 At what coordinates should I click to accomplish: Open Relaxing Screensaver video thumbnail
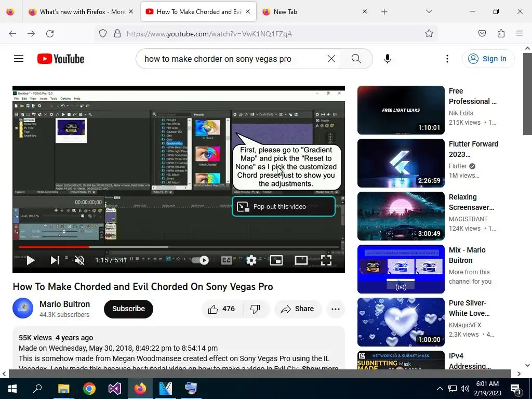point(401,216)
